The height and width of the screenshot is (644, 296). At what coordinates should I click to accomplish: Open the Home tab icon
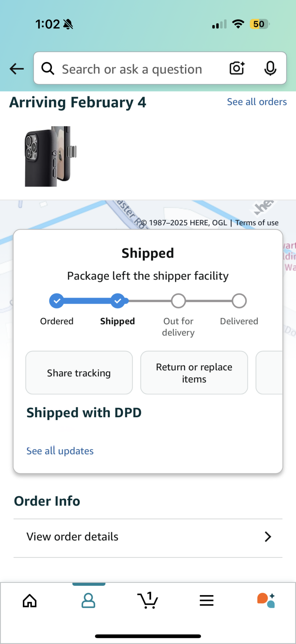click(30, 601)
